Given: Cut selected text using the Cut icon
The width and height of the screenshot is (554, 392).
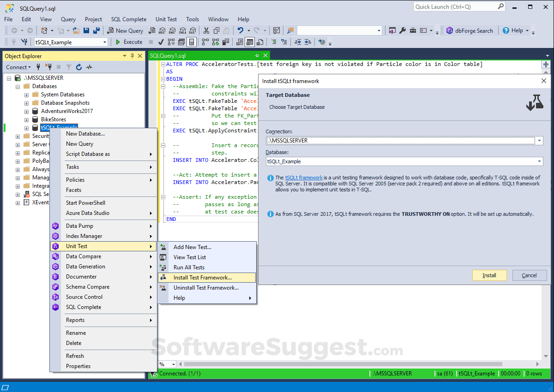Looking at the screenshot, I should point(206,30).
